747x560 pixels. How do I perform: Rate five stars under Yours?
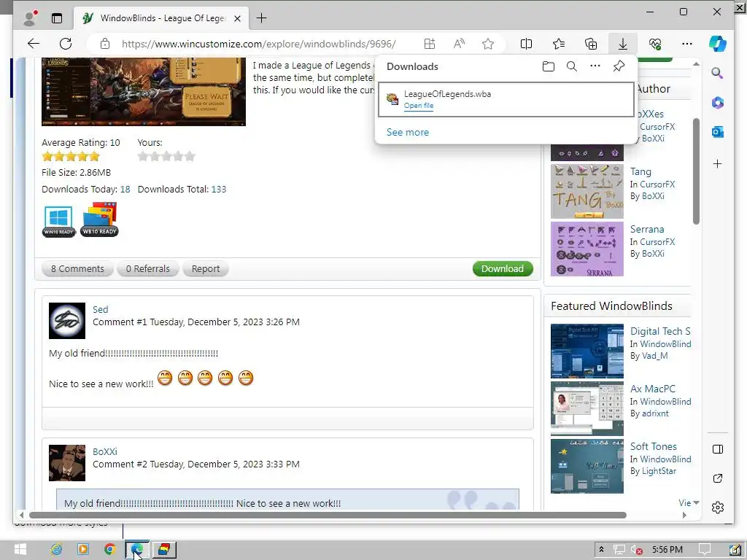click(190, 156)
